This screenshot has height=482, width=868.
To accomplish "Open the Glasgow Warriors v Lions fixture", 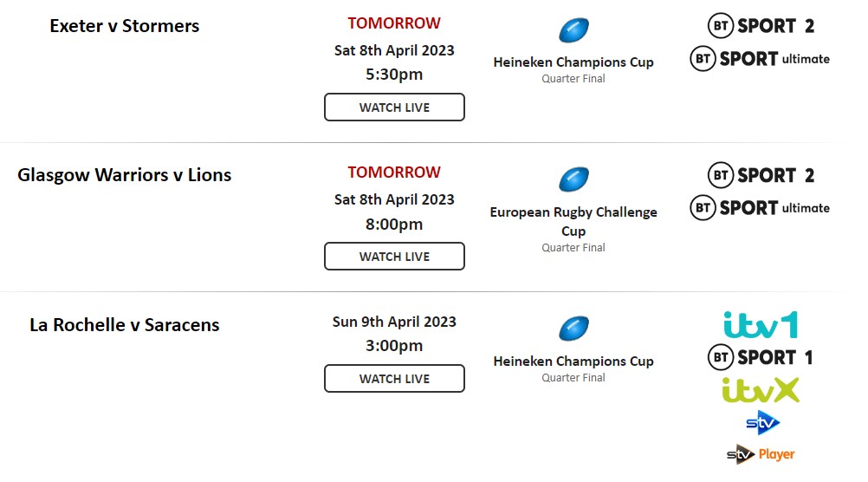I will (125, 175).
